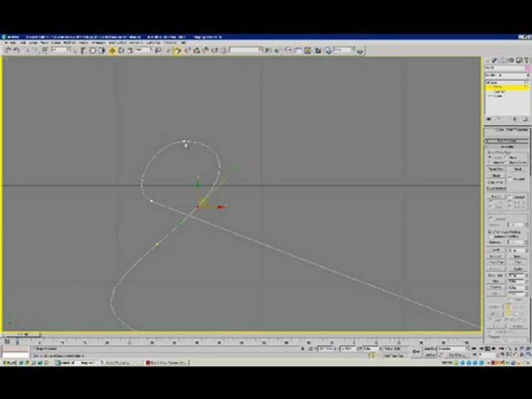This screenshot has height=399, width=532.
Task: Switch to the Display command panel tab
Action: click(519, 60)
